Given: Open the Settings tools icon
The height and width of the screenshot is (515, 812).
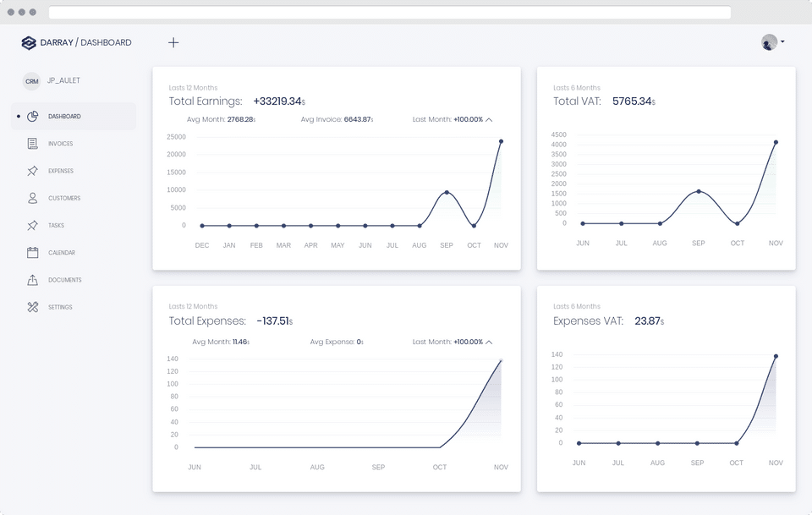Looking at the screenshot, I should [33, 307].
